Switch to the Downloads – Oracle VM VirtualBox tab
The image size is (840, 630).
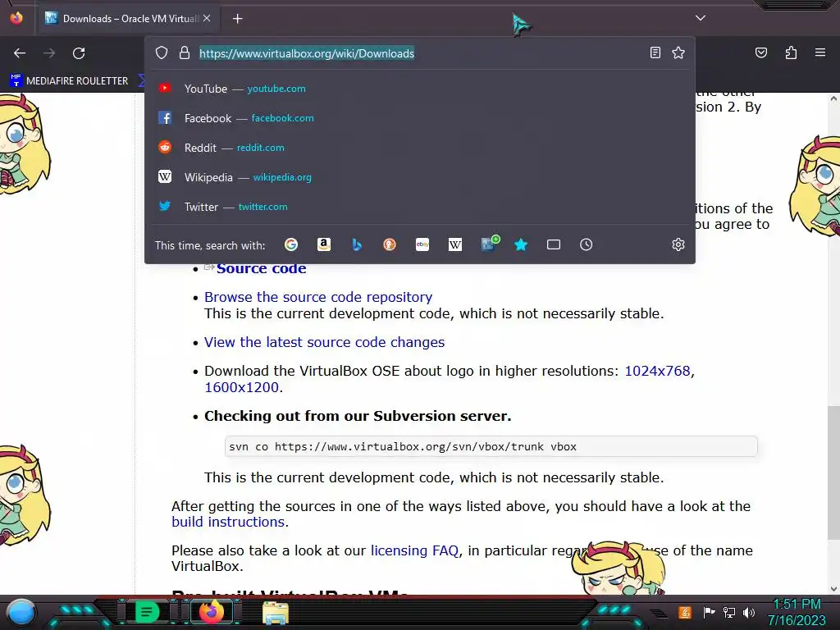(128, 19)
